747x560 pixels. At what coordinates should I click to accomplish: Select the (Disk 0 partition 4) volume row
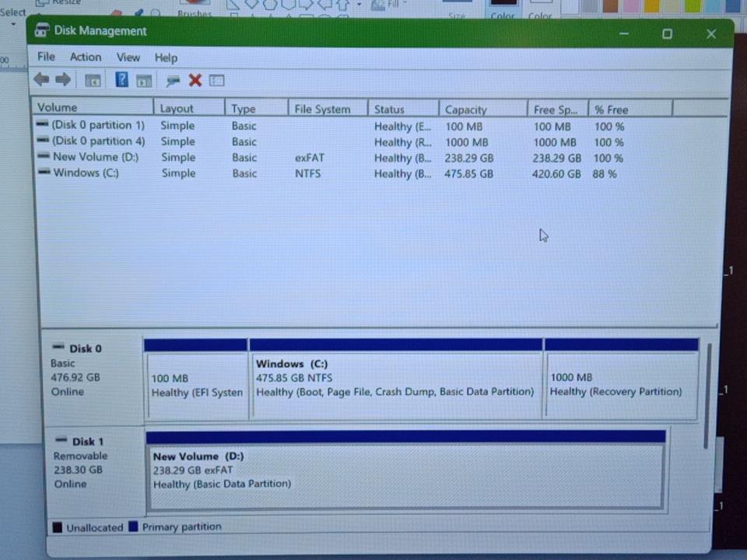tap(331, 142)
